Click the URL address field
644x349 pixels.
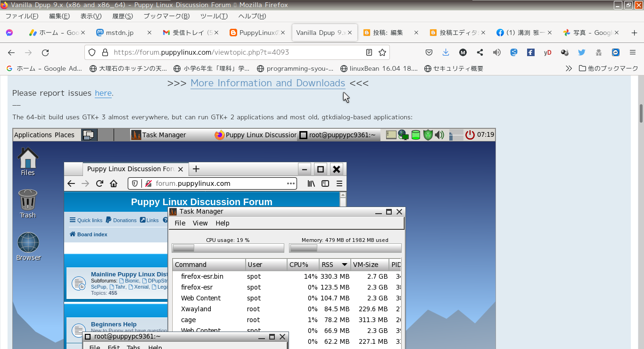click(237, 52)
